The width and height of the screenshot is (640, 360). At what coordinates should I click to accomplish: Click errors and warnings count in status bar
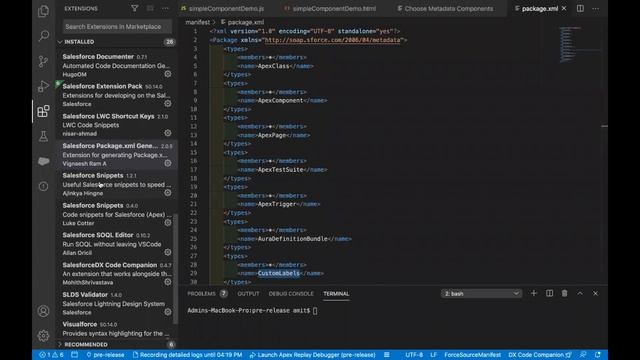51,355
